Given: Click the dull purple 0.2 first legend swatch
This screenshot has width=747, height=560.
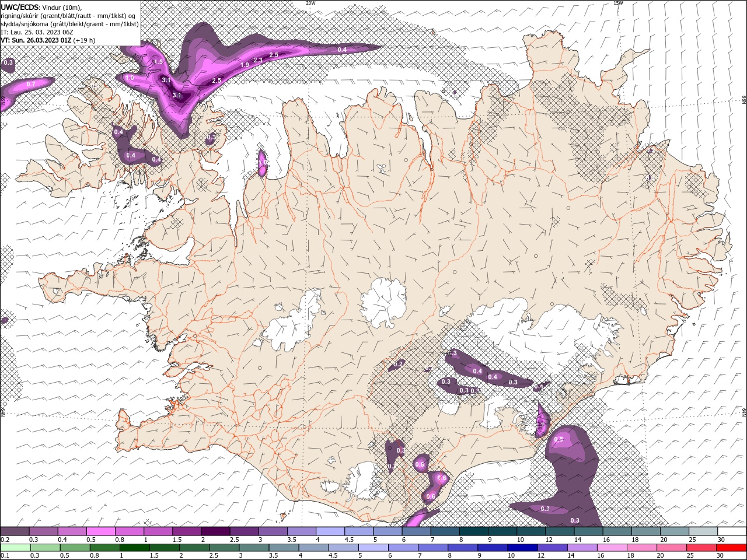Looking at the screenshot, I should coord(15,531).
